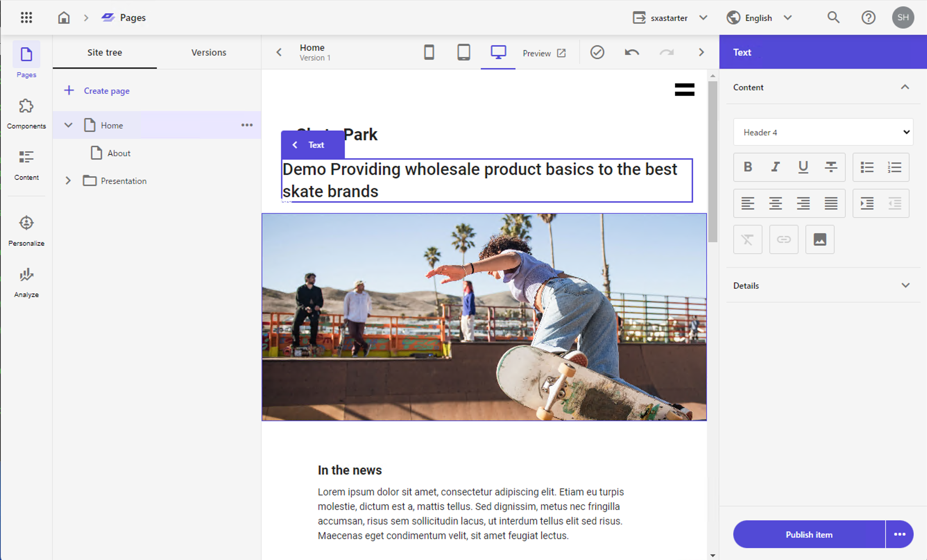Open the SH user avatar menu
Screen dimensions: 927x560
click(x=903, y=17)
